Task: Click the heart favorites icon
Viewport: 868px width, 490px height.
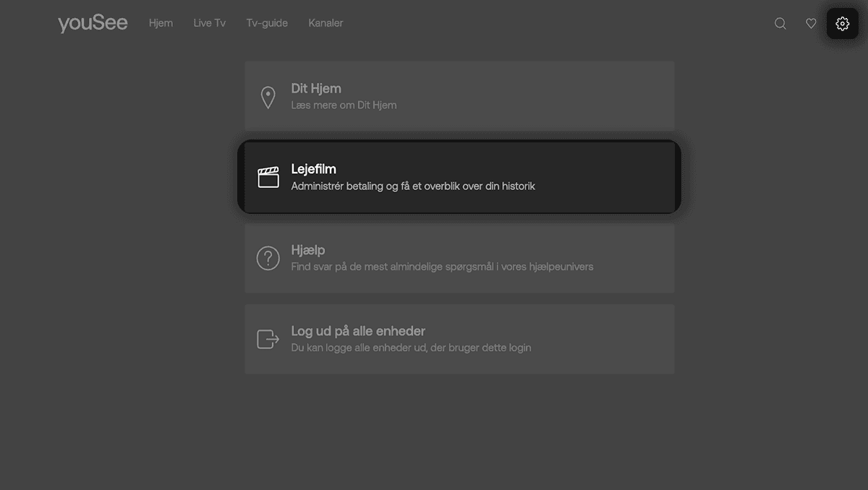Action: pyautogui.click(x=811, y=24)
